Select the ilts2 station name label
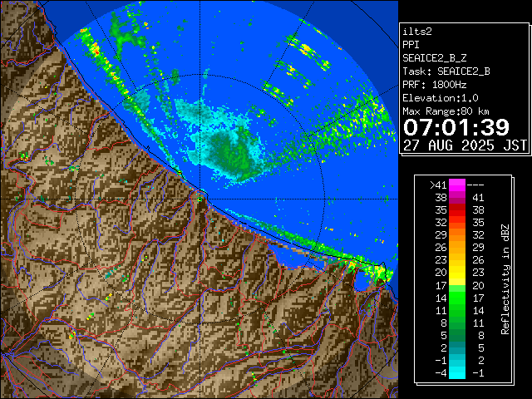The width and height of the screenshot is (532, 399). [417, 31]
